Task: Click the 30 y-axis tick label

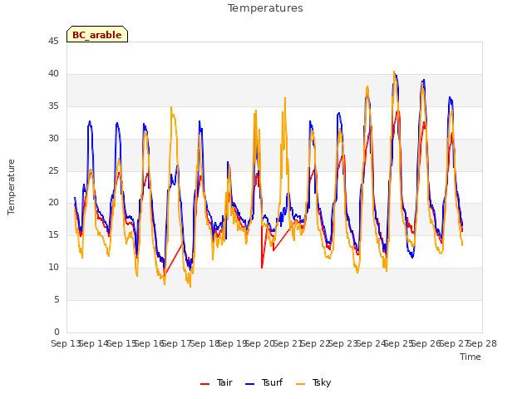Action: (x=53, y=139)
